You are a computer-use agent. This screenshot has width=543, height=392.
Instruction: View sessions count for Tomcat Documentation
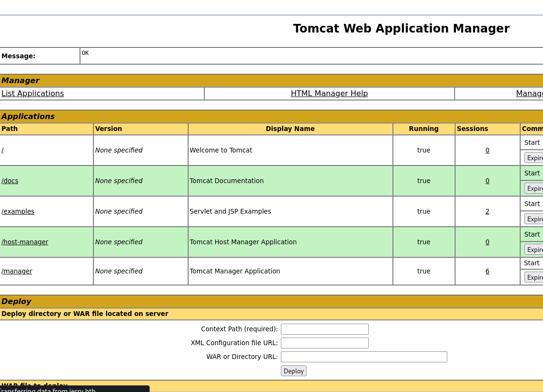(487, 181)
